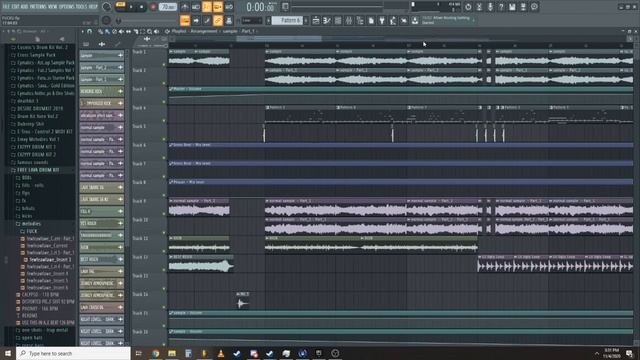Open the TOOLS menu
Image resolution: width=640 pixels, height=360 pixels.
coord(81,7)
